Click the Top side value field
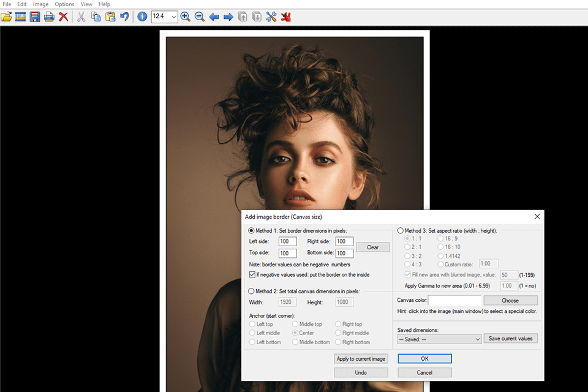This screenshot has height=392, width=588. 288,253
